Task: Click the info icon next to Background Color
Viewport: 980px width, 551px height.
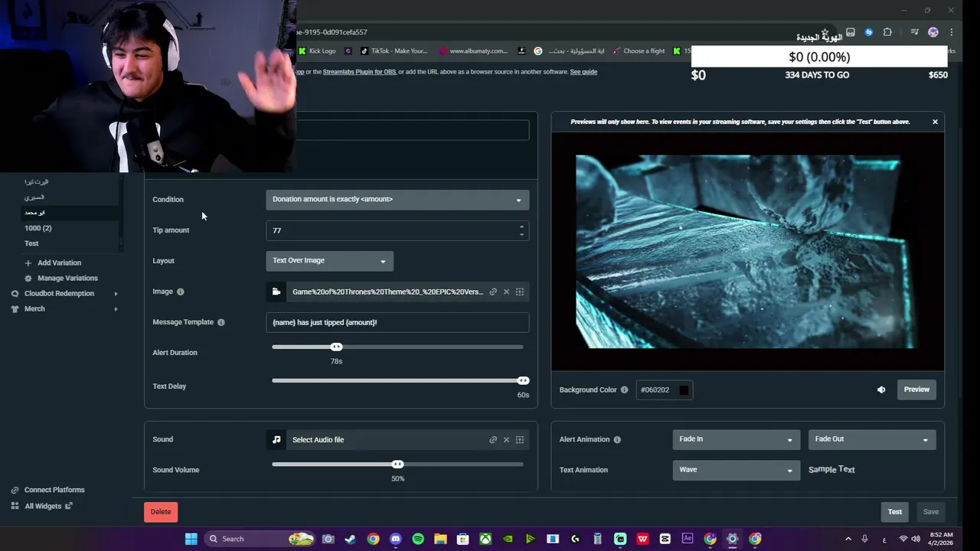Action: tap(624, 390)
